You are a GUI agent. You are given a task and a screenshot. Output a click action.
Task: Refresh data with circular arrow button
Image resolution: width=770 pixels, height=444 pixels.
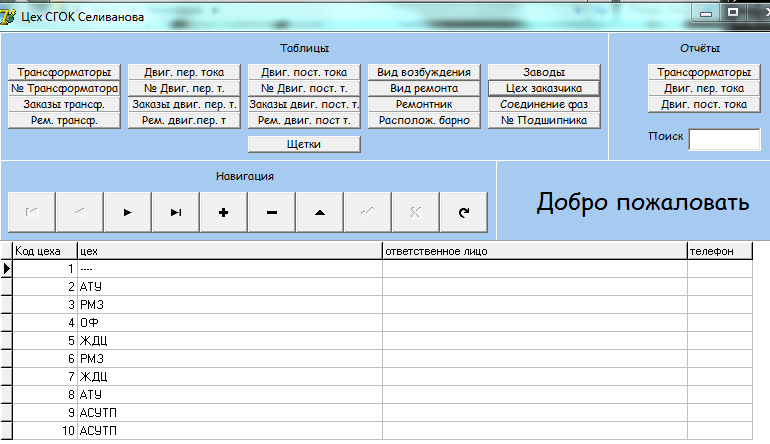click(464, 212)
